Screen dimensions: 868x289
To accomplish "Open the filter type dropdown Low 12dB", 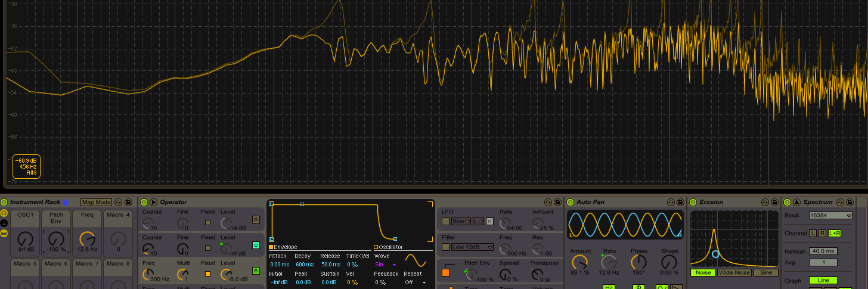I will 472,247.
